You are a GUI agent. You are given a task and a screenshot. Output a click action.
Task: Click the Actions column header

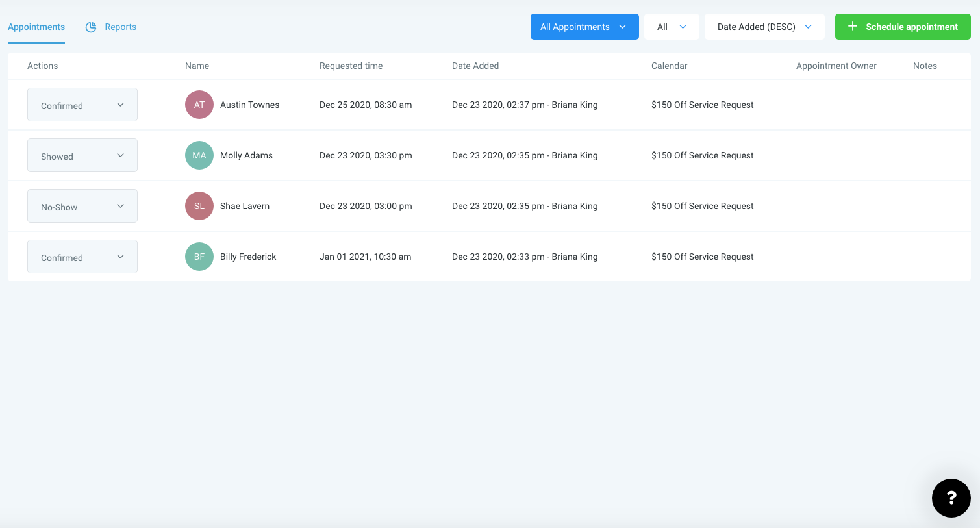tap(42, 66)
